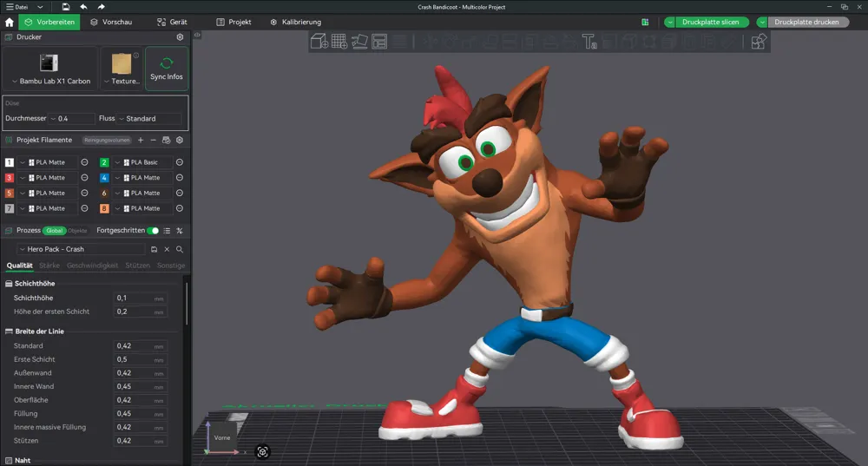Discard process preset changes X icon
Image resolution: width=868 pixels, height=466 pixels.
(167, 250)
